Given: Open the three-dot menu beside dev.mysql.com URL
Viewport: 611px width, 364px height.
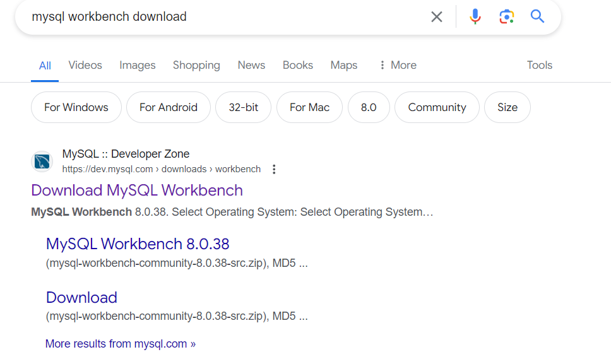Looking at the screenshot, I should coord(274,169).
